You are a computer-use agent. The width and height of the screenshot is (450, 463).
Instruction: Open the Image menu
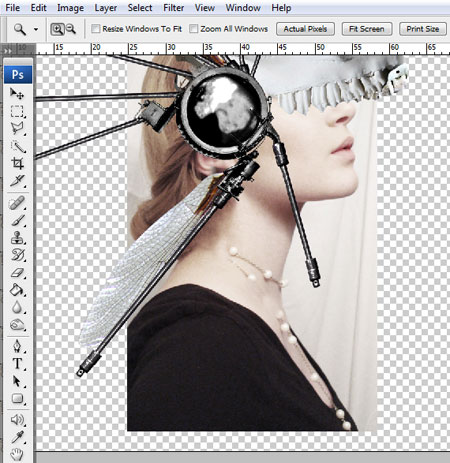click(70, 7)
